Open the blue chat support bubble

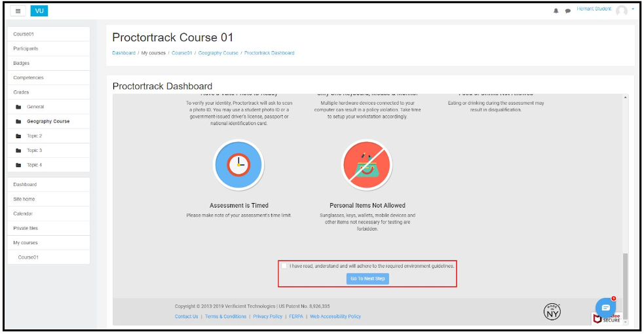[605, 308]
